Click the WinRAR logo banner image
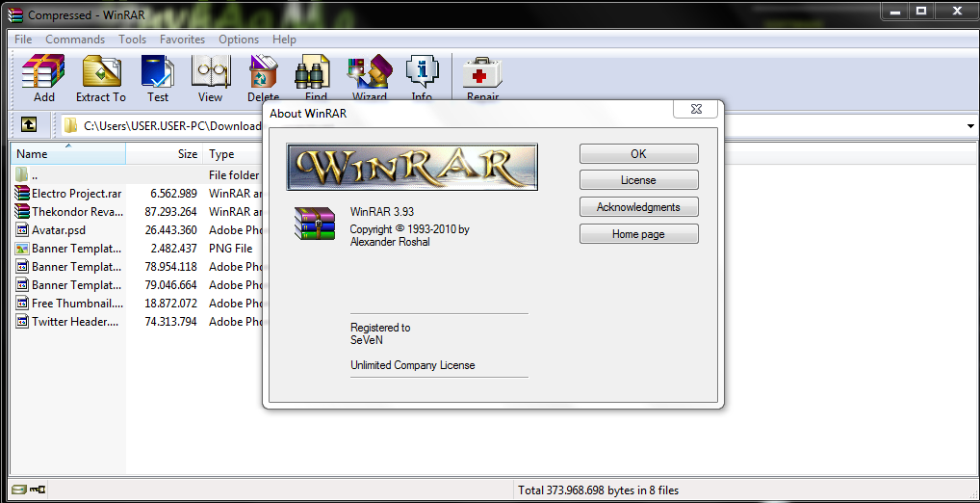 tap(412, 167)
